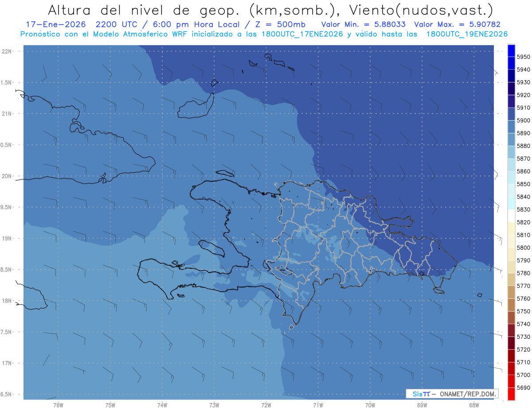Click the 76W longitude label
Image resolution: width=532 pixels, height=411 pixels.
point(58,405)
